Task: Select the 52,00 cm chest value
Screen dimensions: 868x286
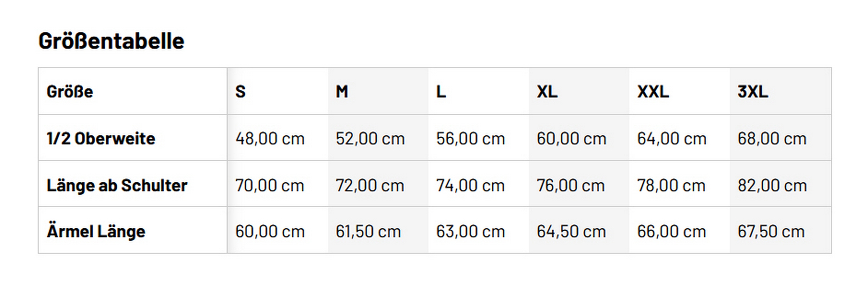Action: pyautogui.click(x=370, y=138)
